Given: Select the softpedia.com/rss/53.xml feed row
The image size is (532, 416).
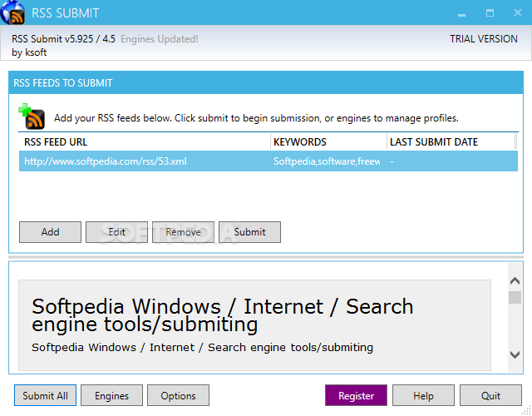Looking at the screenshot, I should [x=268, y=161].
